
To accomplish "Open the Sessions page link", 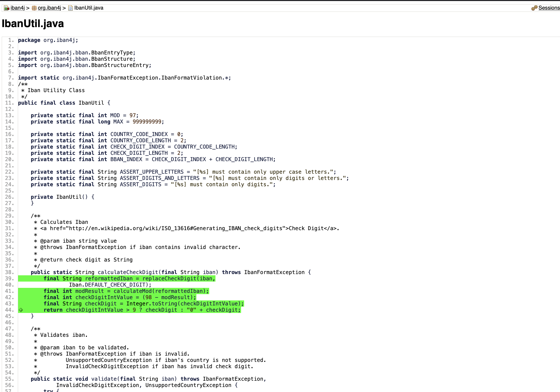I will click(549, 8).
